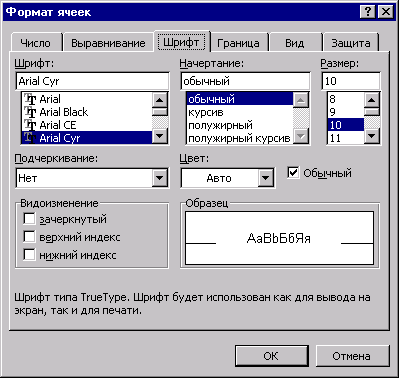Open the Вид tab

coord(295,43)
